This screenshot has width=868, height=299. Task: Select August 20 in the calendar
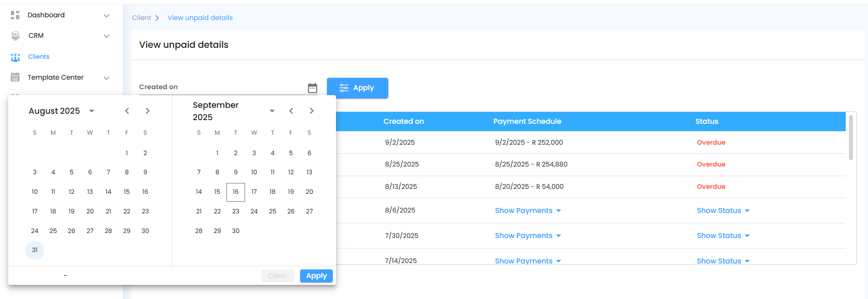[x=90, y=212]
